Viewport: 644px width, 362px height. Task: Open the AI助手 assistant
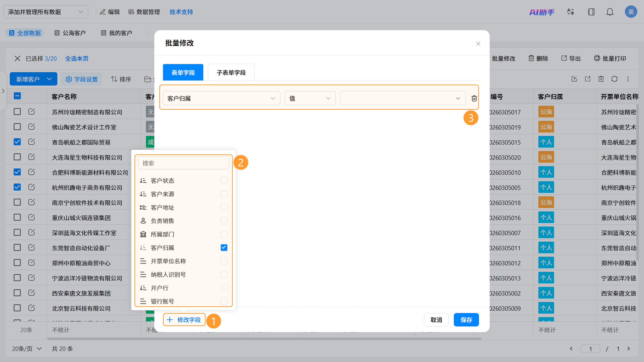542,12
